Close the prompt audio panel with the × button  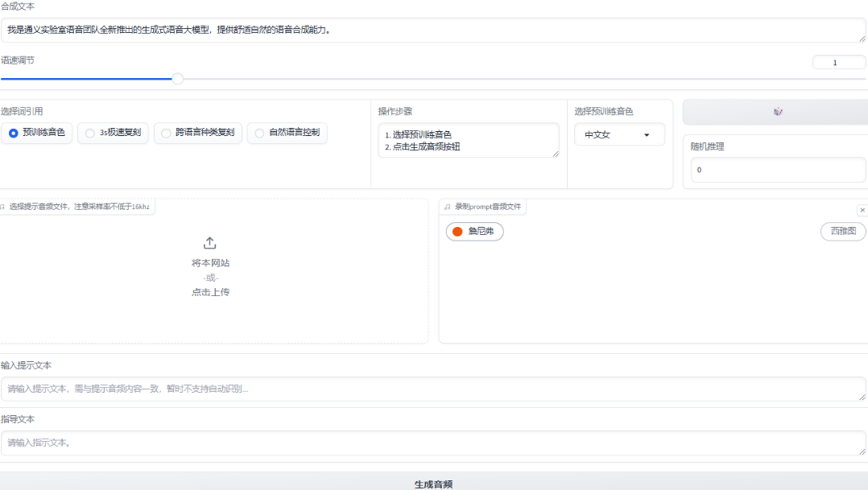(862, 209)
